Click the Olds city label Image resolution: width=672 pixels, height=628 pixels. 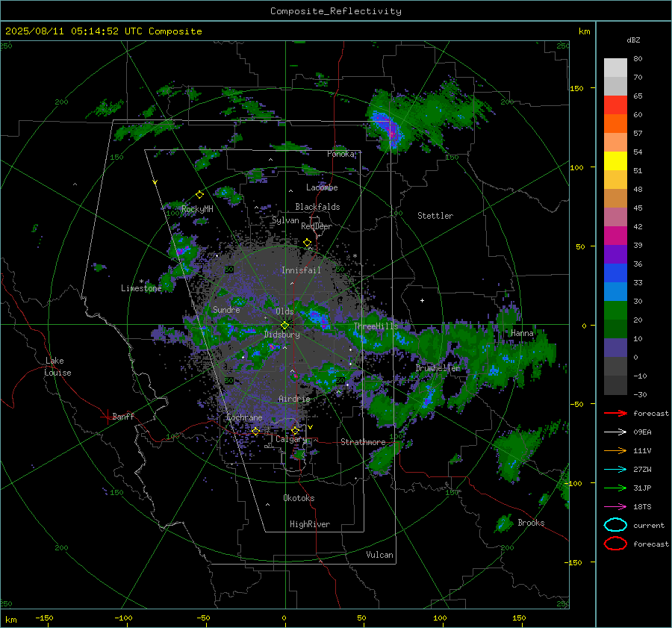284,311
